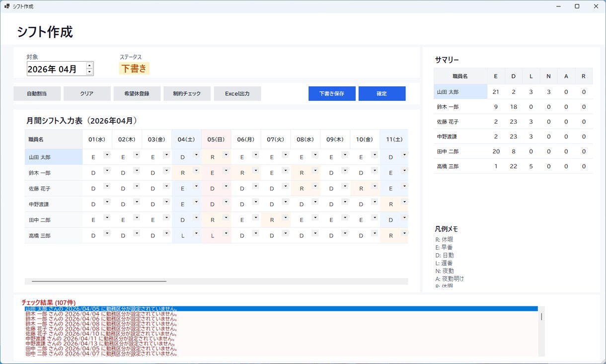
Task: Select the 佐藤 花子 2026/04/10 check result
Action: 281,334
